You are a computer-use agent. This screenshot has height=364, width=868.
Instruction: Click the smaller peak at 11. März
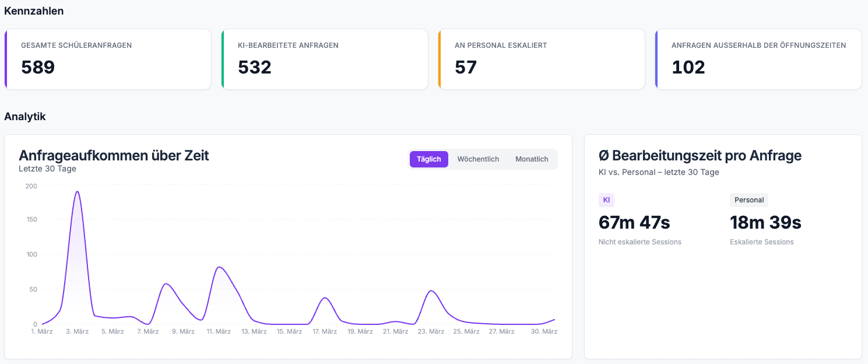(x=219, y=267)
